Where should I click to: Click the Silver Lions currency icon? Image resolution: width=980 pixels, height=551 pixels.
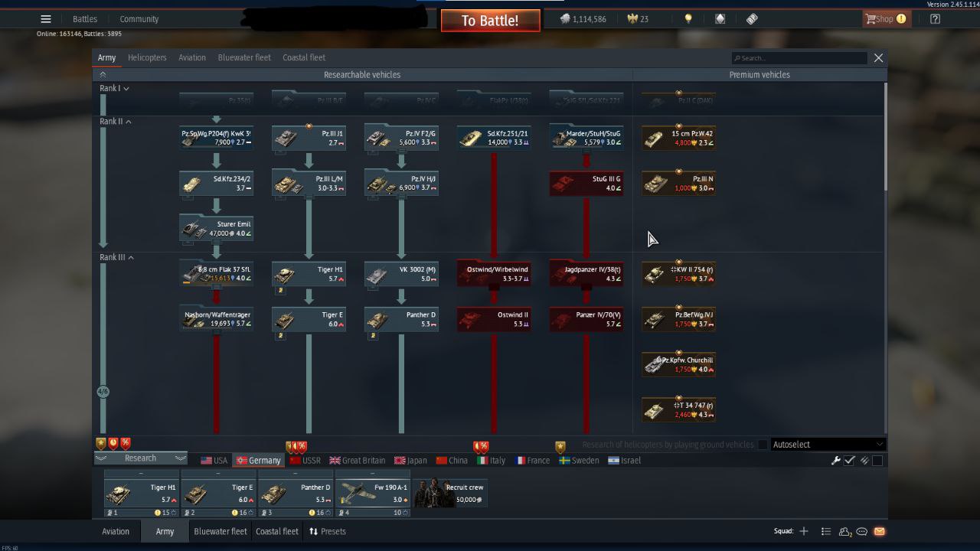click(565, 19)
